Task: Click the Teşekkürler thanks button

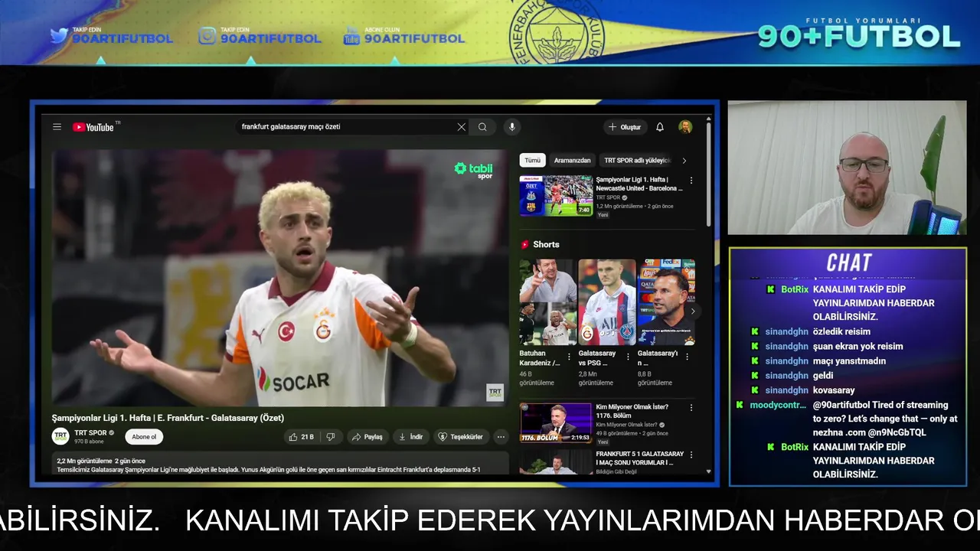Action: 461,437
